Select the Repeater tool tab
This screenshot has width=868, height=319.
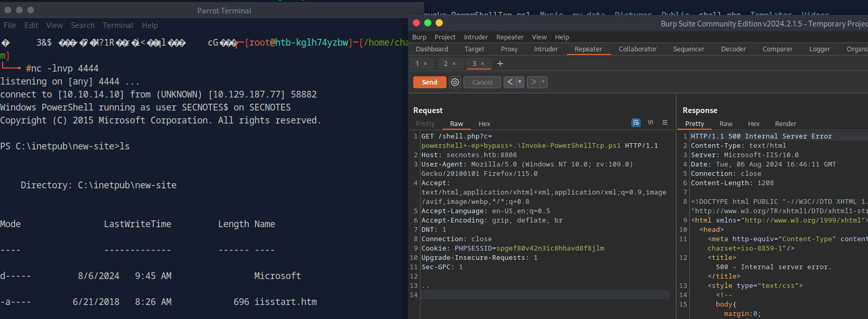point(588,49)
